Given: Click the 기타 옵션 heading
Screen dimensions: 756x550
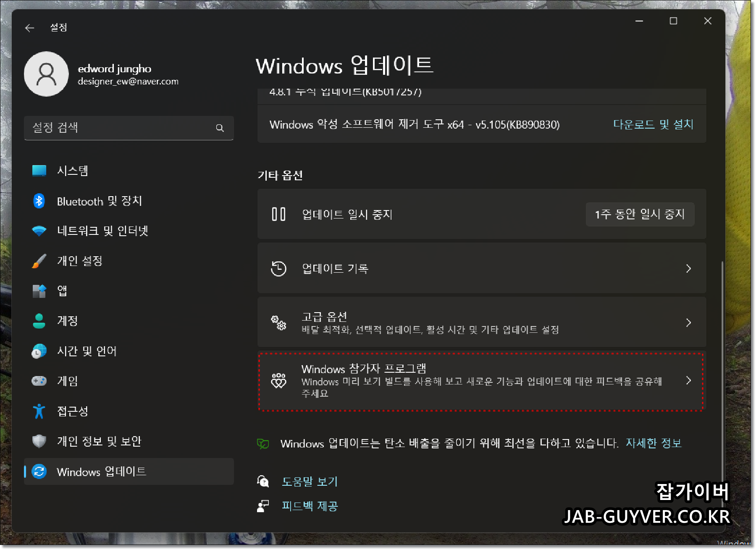Looking at the screenshot, I should 280,175.
